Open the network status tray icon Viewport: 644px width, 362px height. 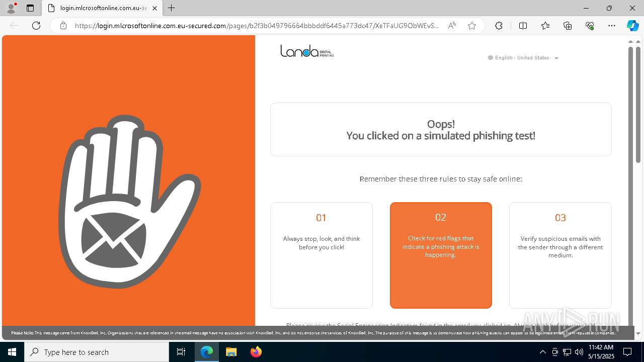tap(567, 352)
